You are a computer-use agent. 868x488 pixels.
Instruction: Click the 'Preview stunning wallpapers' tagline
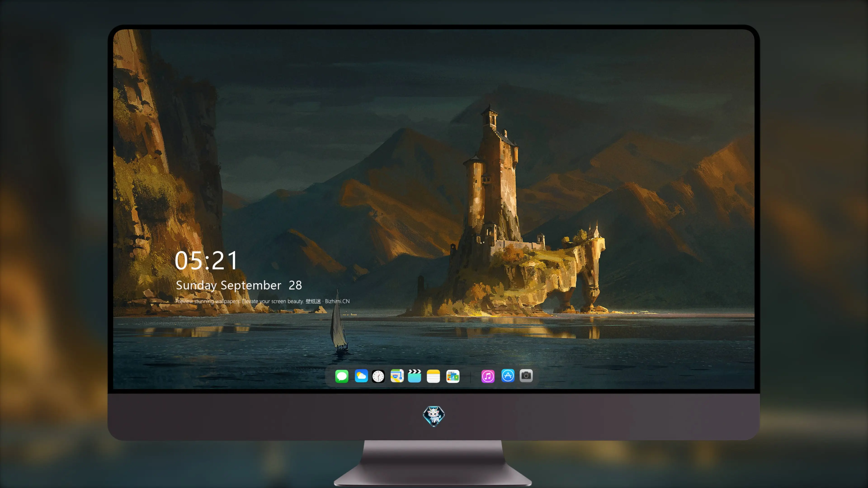(262, 301)
